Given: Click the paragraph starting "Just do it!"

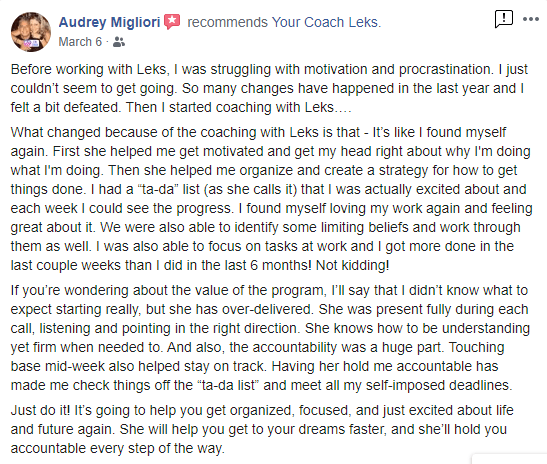Looking at the screenshot, I should (262, 429).
